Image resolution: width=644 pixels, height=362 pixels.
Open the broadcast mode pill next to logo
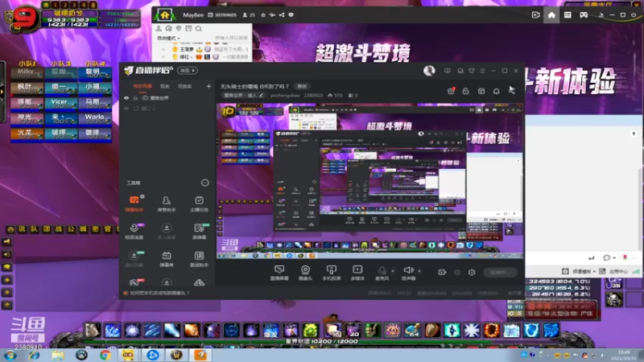tap(188, 71)
